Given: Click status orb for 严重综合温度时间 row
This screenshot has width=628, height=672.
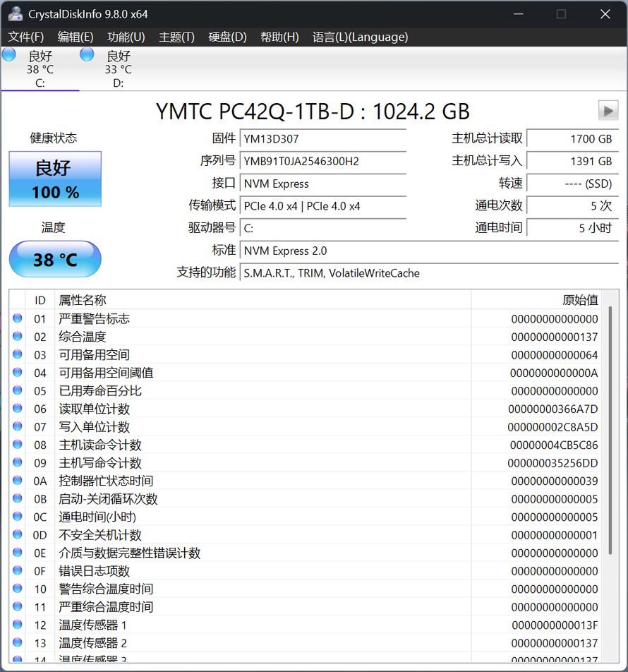Looking at the screenshot, I should pos(17,606).
